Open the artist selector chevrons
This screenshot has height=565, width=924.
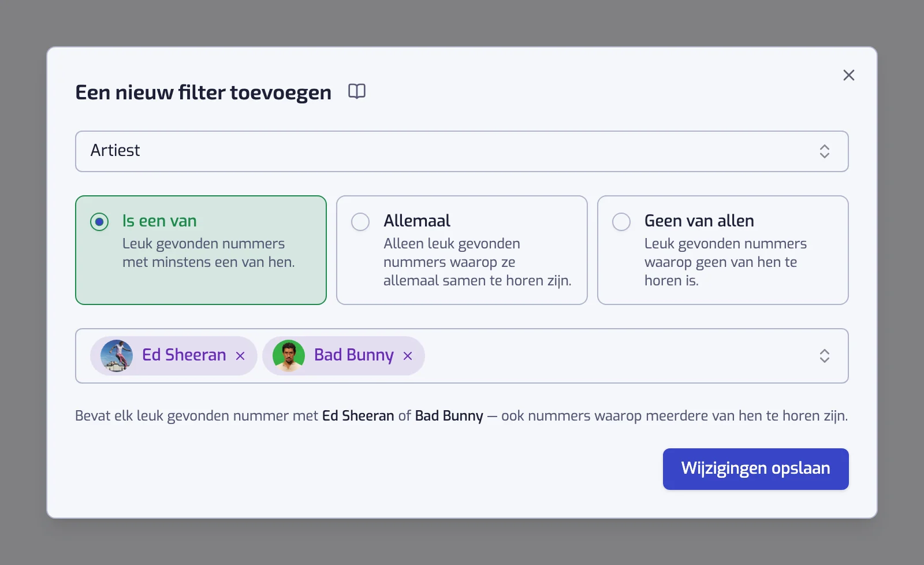[824, 356]
